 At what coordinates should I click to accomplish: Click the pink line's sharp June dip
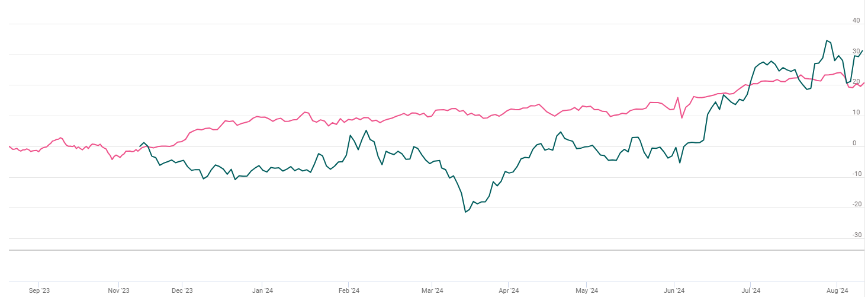pyautogui.click(x=682, y=118)
